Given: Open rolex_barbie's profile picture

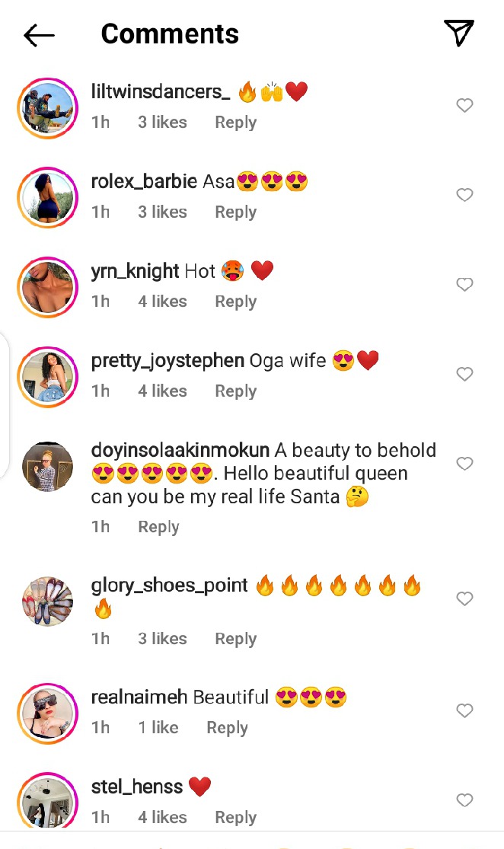Looking at the screenshot, I should coord(48,196).
